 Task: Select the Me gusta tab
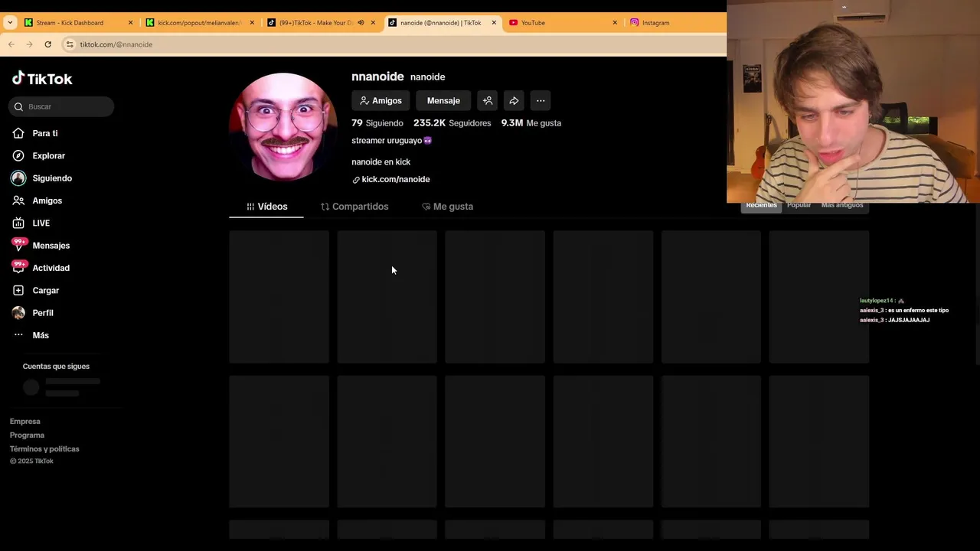(x=447, y=207)
